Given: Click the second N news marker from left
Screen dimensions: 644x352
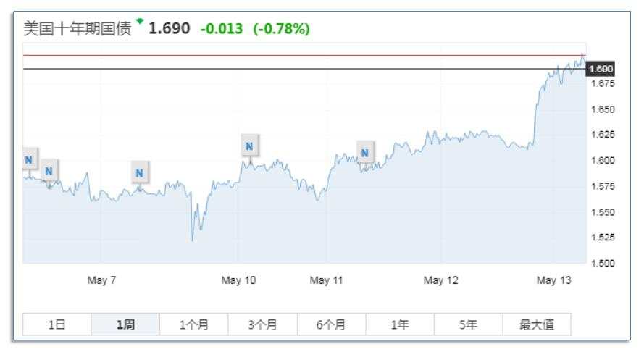Looking at the screenshot, I should coord(49,171).
